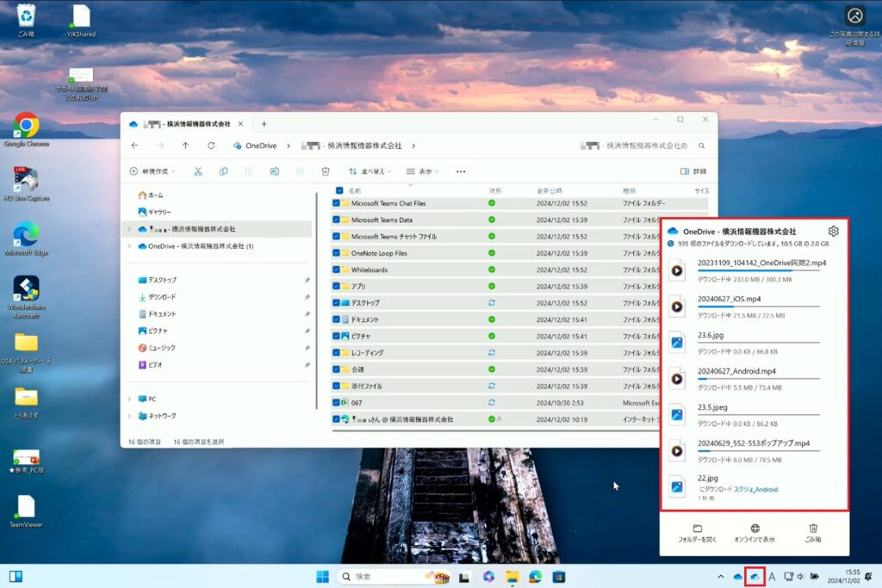Uncheck the OneNote Loop Files row checkbox
882x588 pixels.
(x=336, y=253)
